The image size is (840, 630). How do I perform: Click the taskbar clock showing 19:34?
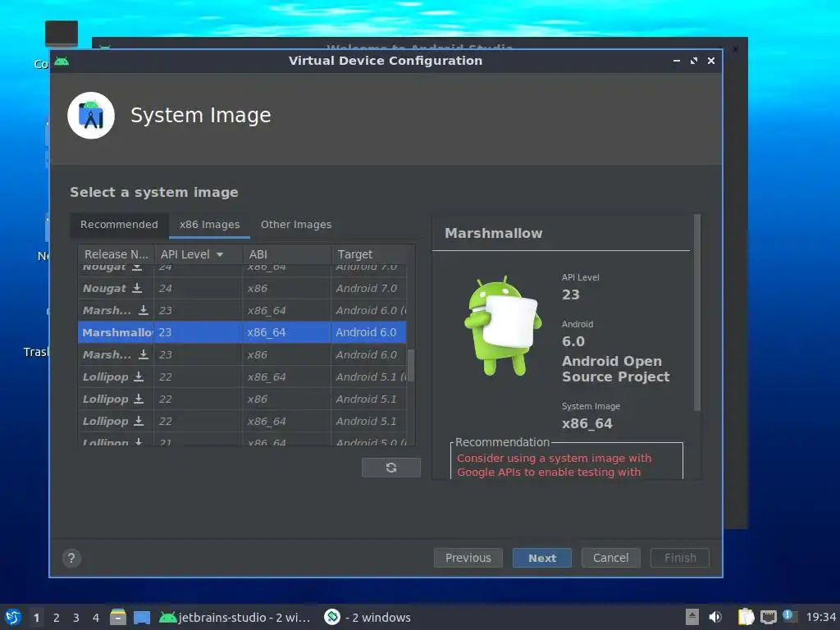coord(820,618)
